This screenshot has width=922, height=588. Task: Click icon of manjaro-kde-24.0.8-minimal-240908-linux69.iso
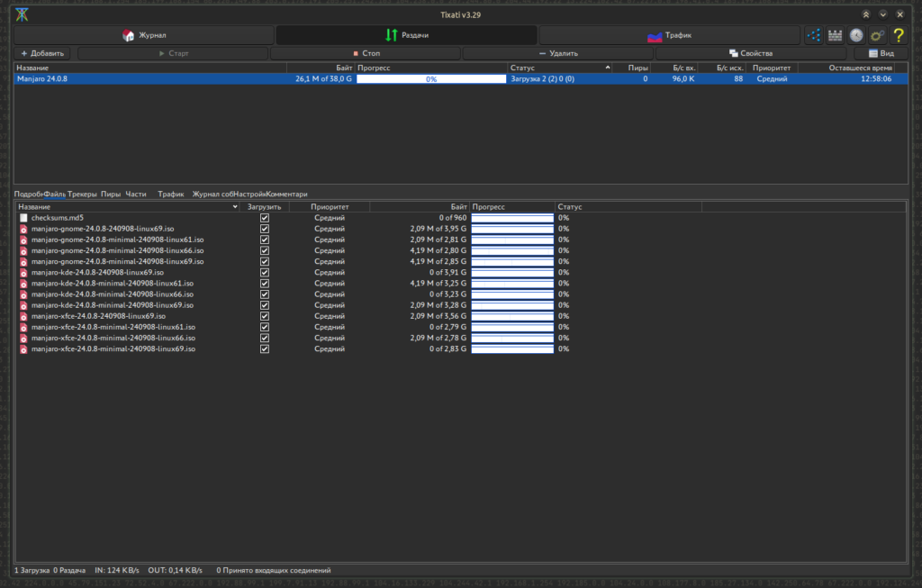point(23,305)
